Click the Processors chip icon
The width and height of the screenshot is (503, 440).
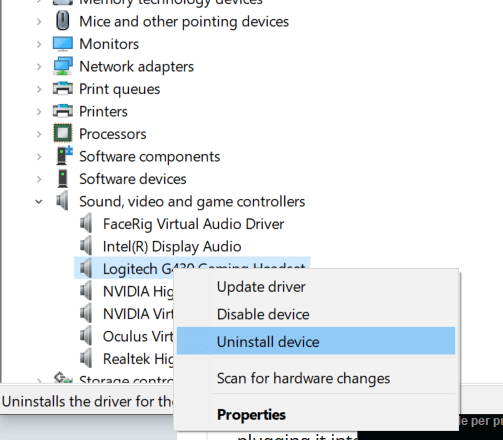[63, 133]
